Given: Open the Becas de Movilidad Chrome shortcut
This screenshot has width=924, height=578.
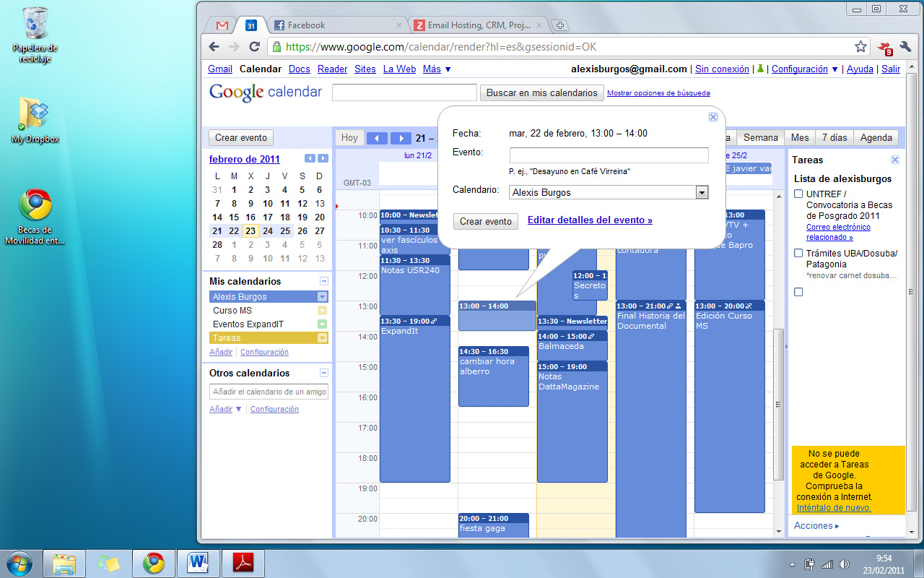Looking at the screenshot, I should click(35, 217).
